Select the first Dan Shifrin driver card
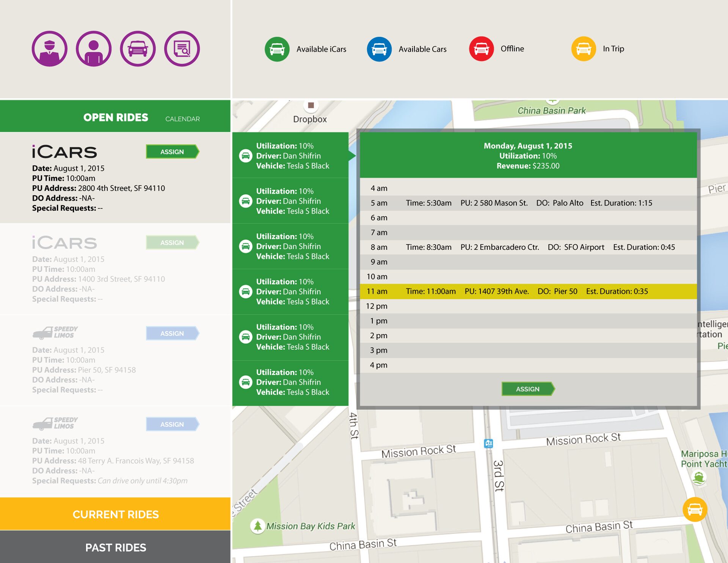This screenshot has height=563, width=728. [x=290, y=156]
